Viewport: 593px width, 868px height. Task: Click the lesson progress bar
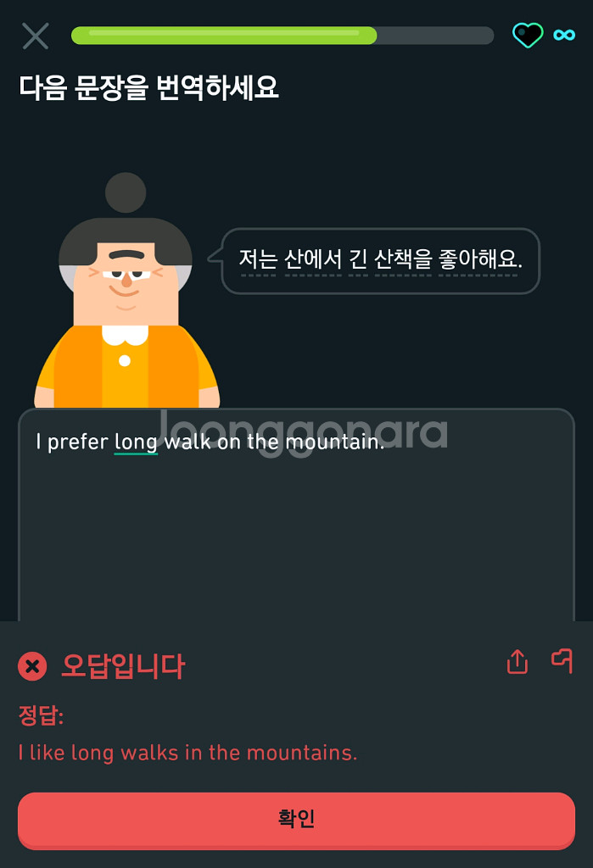point(283,35)
